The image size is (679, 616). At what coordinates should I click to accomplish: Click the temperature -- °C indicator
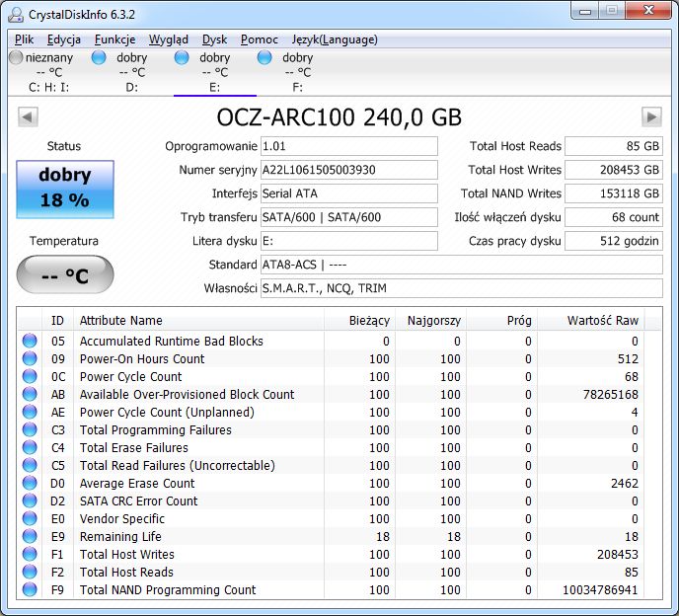[65, 274]
